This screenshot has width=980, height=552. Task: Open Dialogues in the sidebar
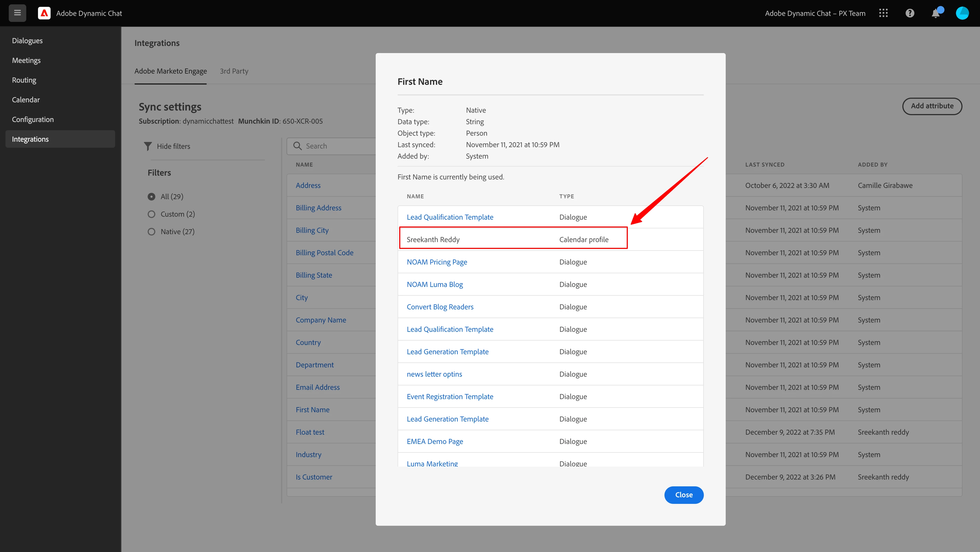point(27,41)
